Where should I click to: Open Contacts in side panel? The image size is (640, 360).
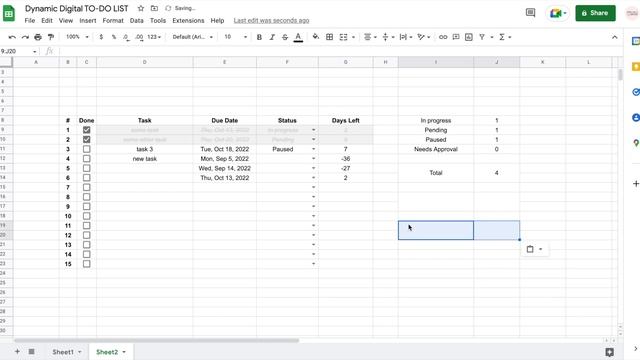pyautogui.click(x=636, y=118)
